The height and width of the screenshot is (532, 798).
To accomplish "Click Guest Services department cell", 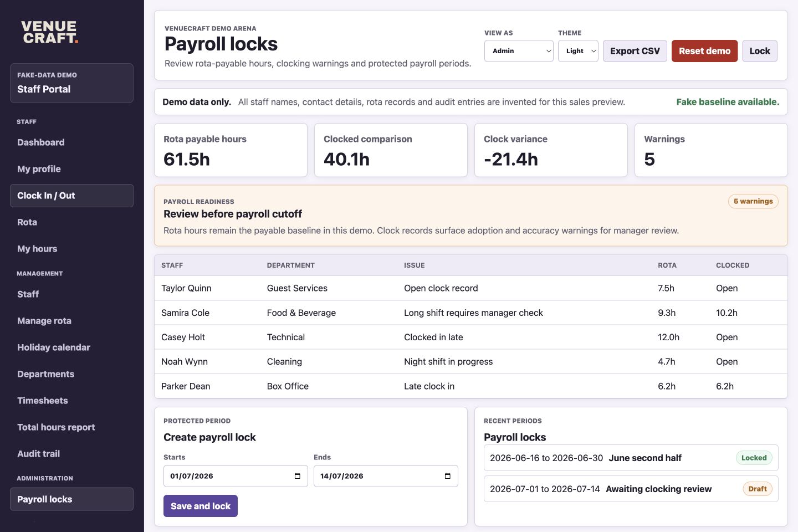I will click(x=297, y=288).
